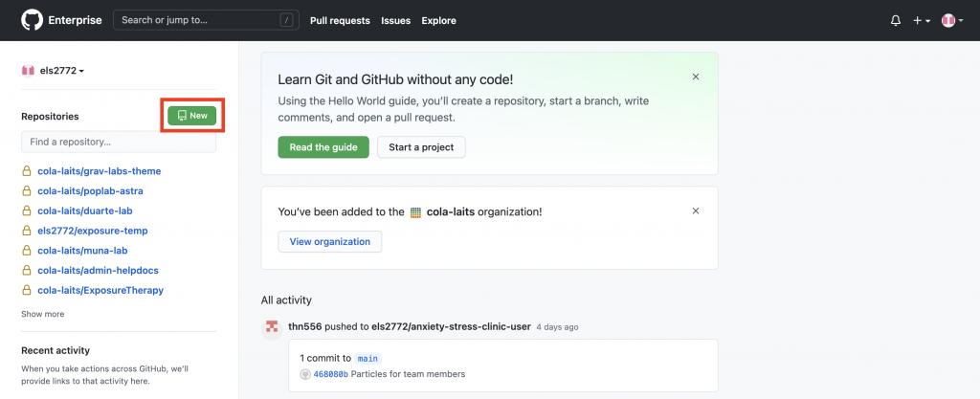Screen dimensions: 980x399
Task: Open the els2772/exposure-temp repository
Action: [93, 231]
